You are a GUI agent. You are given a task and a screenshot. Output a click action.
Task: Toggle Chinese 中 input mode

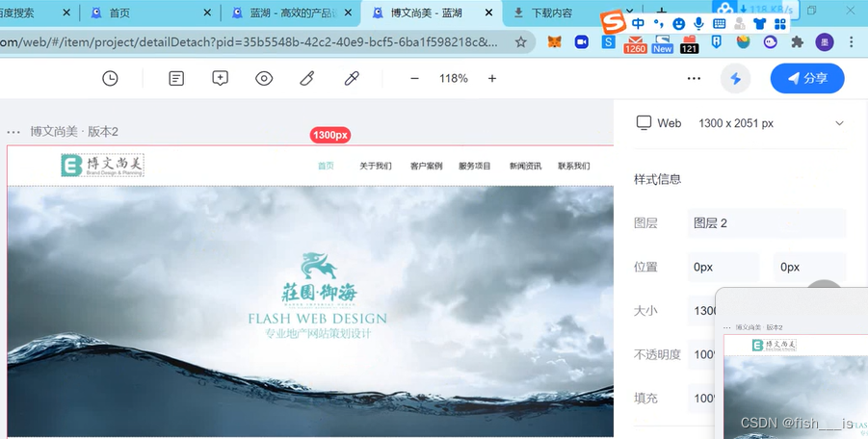638,23
